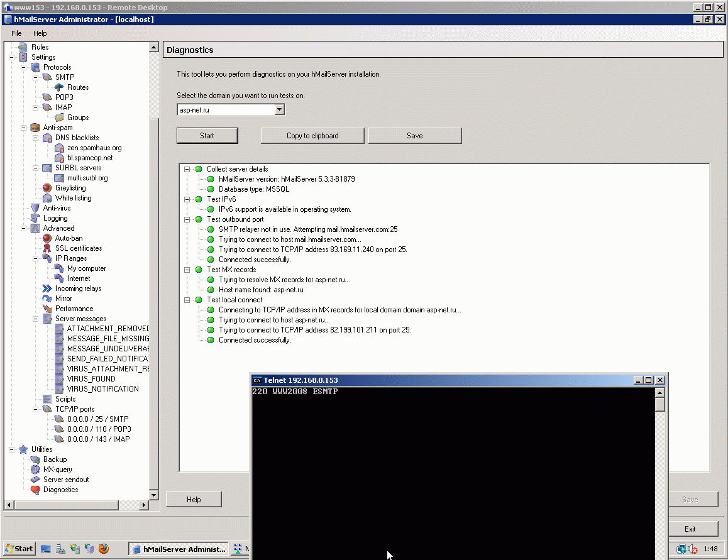Open the domain selection dropdown asp-net.ru
This screenshot has width=728, height=560.
279,109
